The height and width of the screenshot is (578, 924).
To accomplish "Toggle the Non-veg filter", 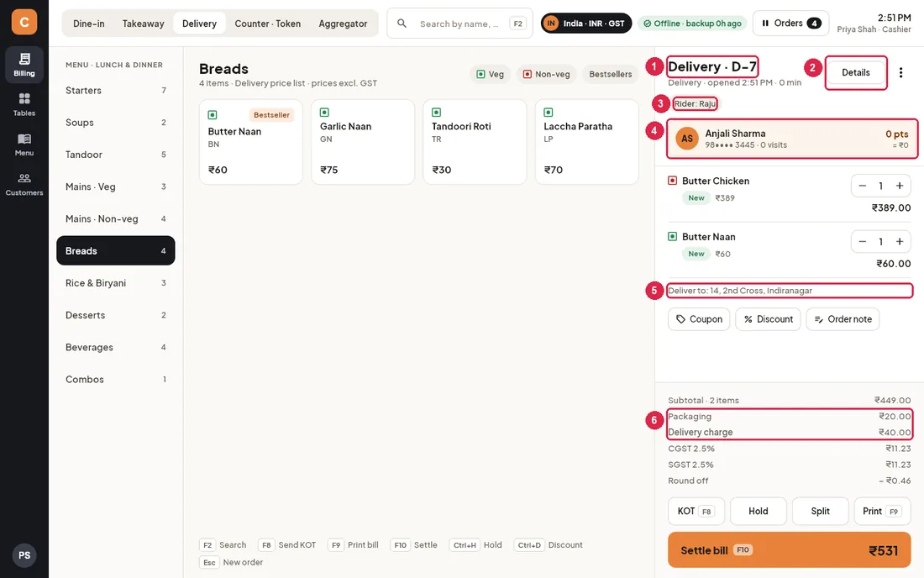I will (546, 74).
